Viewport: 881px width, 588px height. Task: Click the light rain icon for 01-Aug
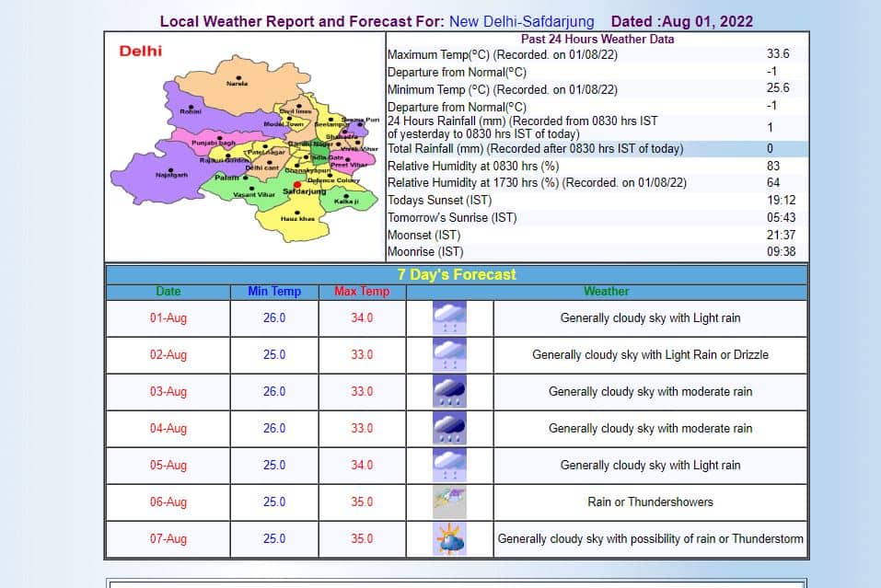tap(448, 317)
